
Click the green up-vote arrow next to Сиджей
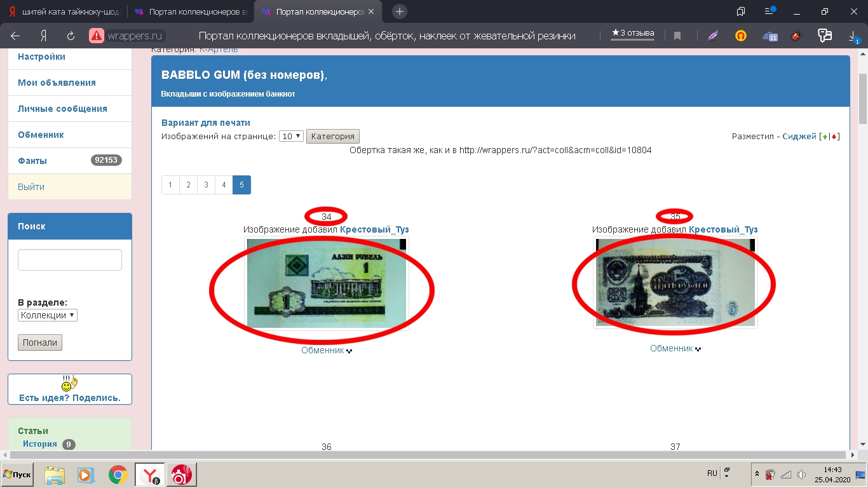tap(824, 137)
